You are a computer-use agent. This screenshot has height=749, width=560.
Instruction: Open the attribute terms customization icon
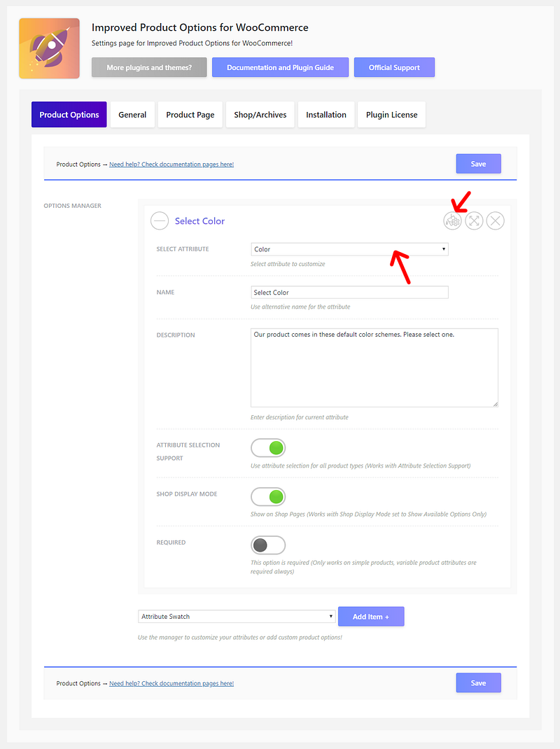click(x=452, y=220)
